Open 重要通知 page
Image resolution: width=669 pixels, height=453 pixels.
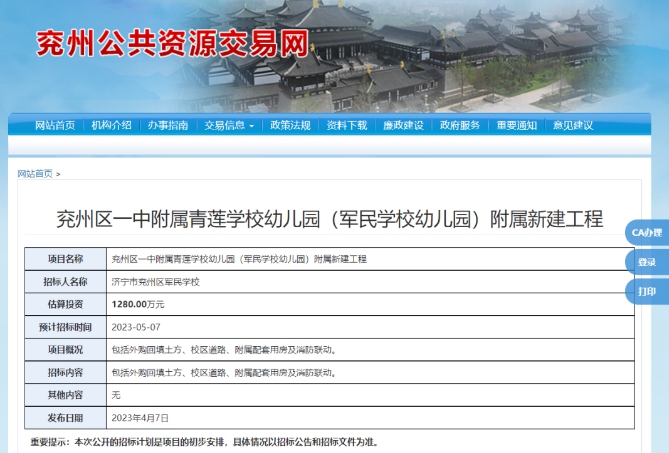(517, 125)
